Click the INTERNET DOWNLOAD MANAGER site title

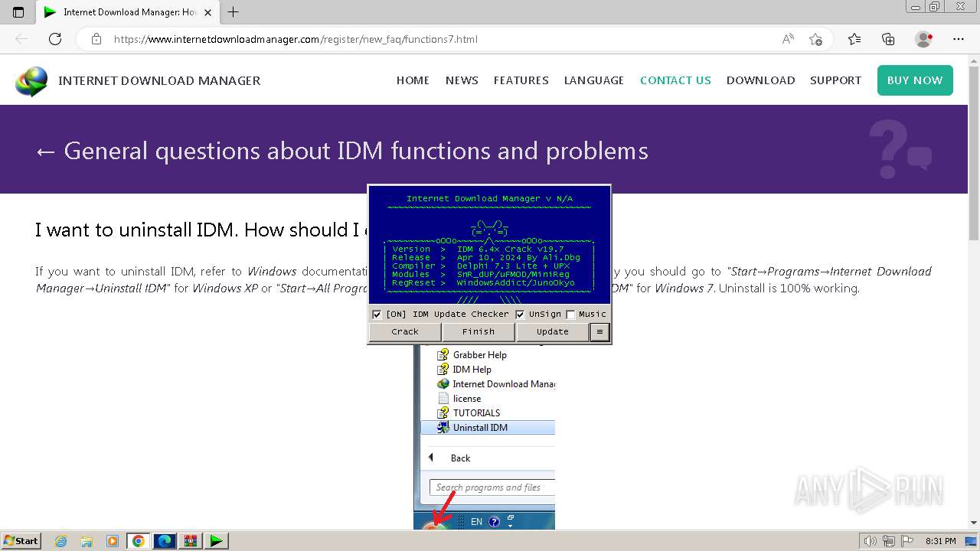[159, 80]
